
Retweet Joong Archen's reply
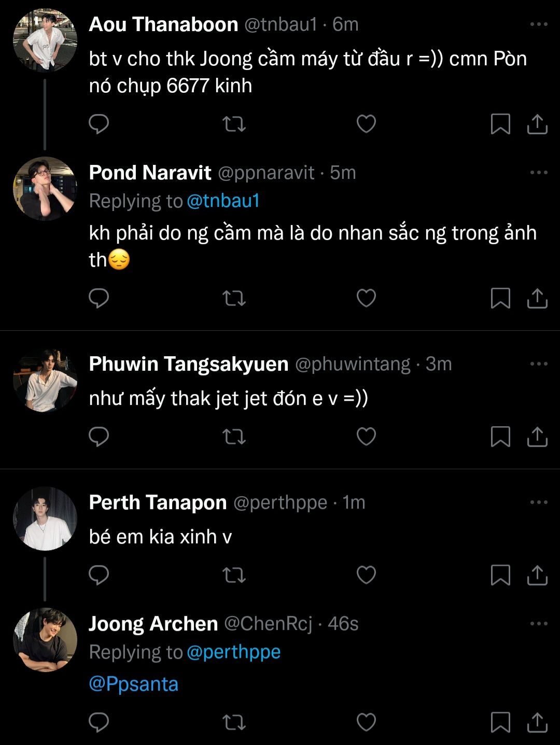(233, 722)
